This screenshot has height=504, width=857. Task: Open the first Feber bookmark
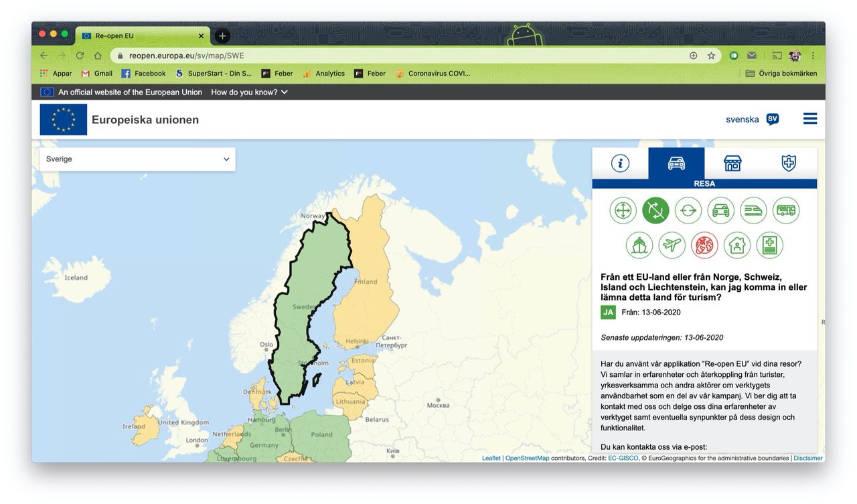[277, 74]
